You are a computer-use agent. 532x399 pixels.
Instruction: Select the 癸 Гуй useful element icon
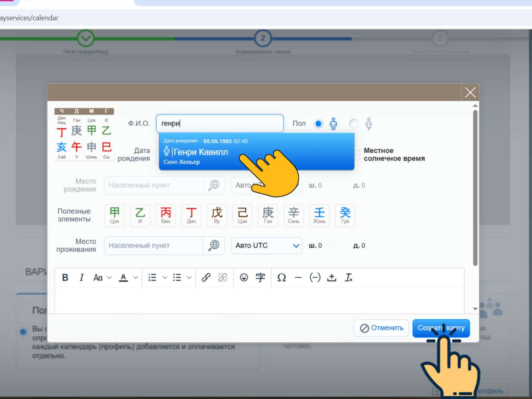coord(345,215)
